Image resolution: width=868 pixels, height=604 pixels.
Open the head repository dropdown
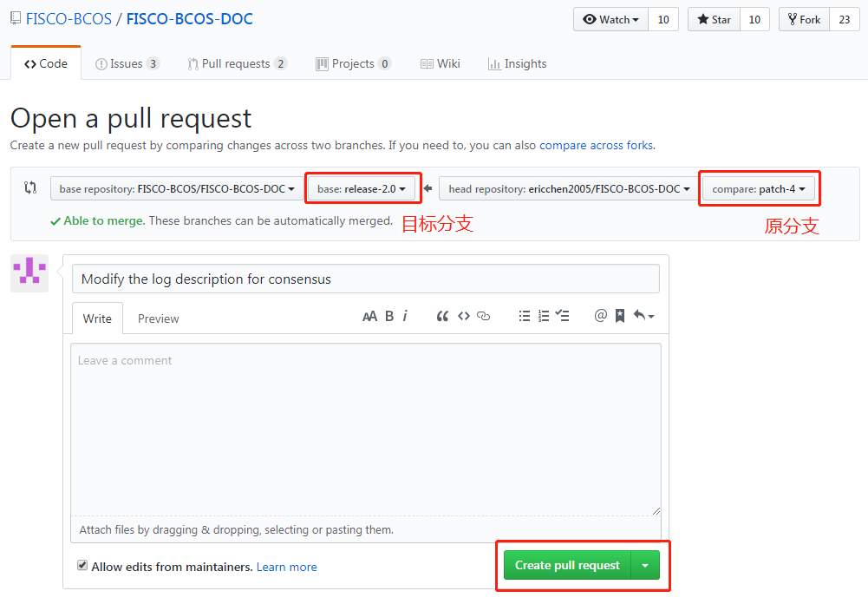[x=569, y=188]
